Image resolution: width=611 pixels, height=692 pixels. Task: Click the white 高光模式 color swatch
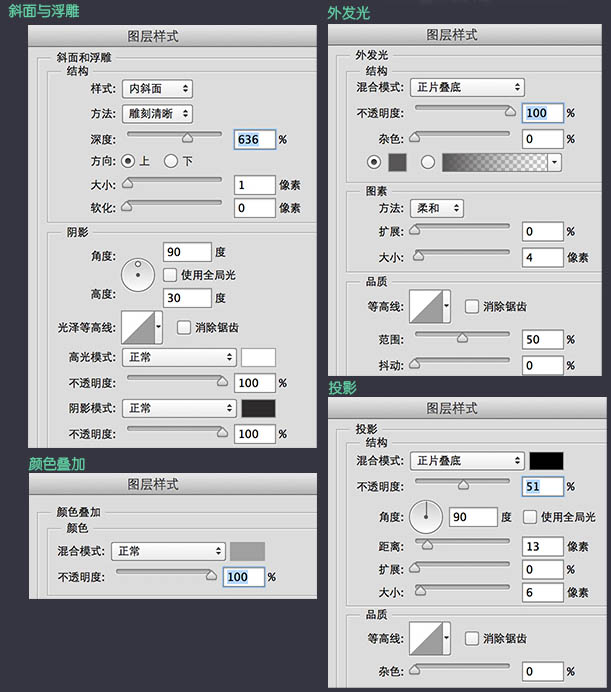[258, 357]
